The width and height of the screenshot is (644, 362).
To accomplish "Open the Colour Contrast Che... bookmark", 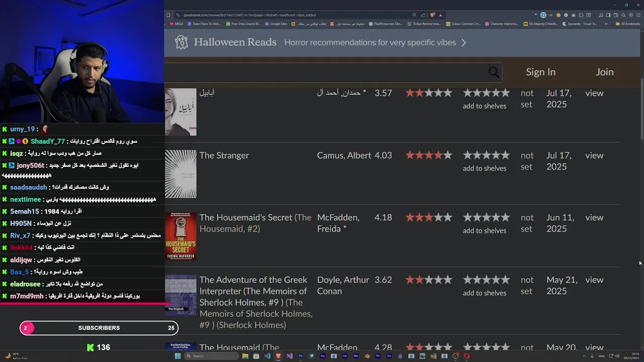I will pyautogui.click(x=463, y=24).
